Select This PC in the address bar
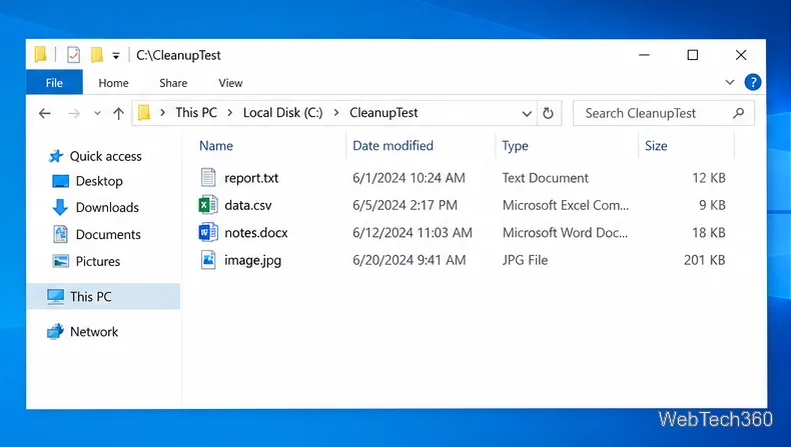The height and width of the screenshot is (447, 791). coord(196,113)
